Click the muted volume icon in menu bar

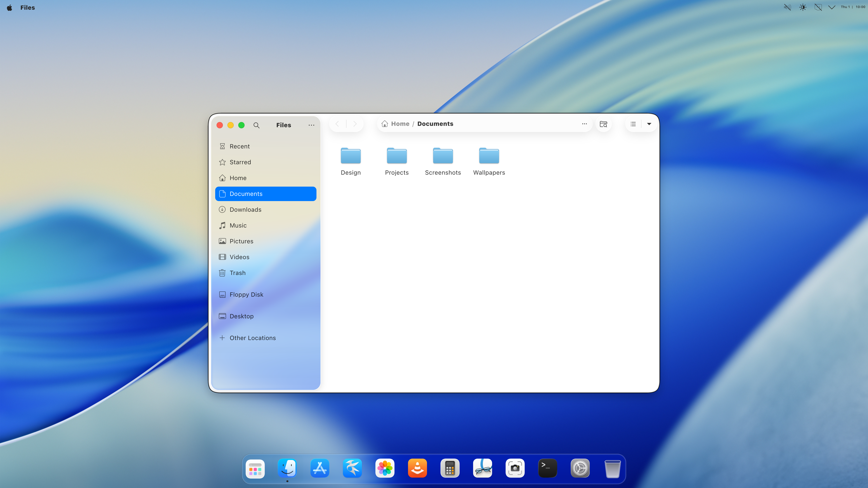(x=787, y=7)
